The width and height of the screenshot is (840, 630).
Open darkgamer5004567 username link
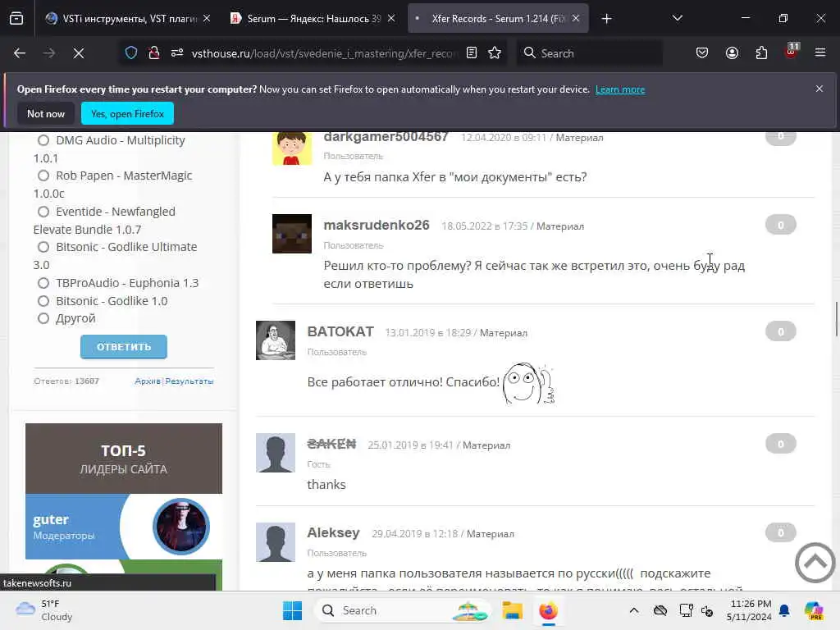(x=386, y=137)
